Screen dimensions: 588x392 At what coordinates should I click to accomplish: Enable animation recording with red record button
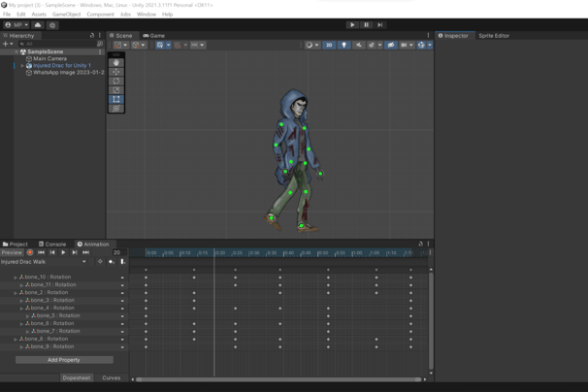pyautogui.click(x=30, y=252)
